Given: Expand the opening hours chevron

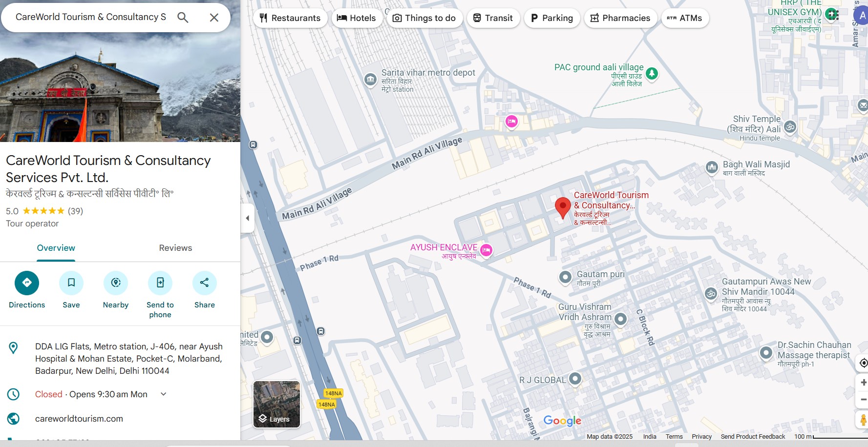Looking at the screenshot, I should [164, 394].
